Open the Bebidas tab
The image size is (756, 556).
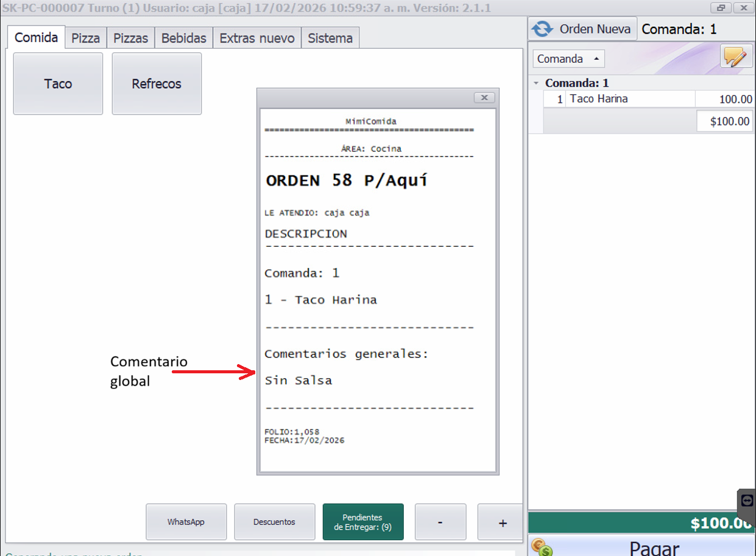(x=183, y=38)
